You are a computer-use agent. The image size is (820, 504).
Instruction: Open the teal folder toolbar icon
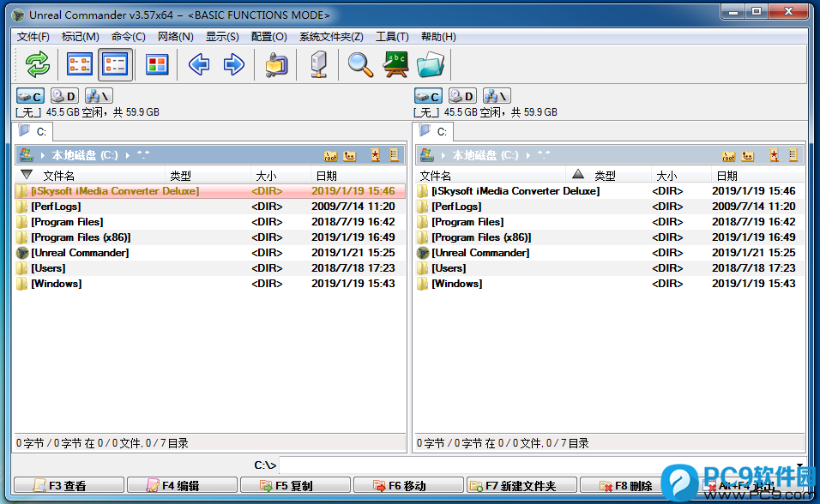tap(431, 65)
